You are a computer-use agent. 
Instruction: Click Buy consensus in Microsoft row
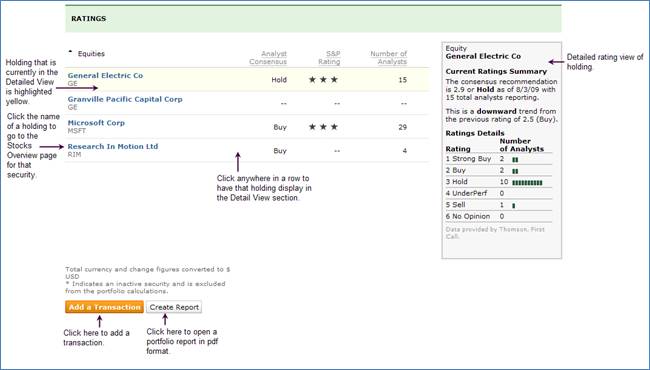coord(280,127)
